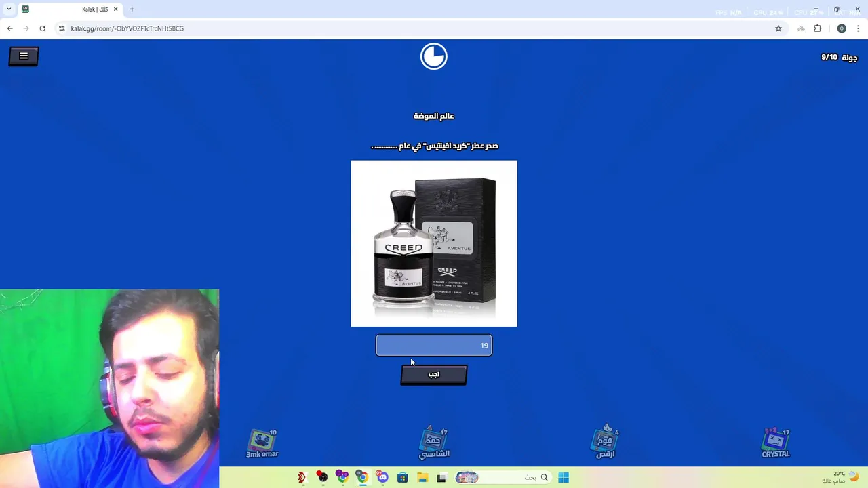Click the اجب submit button
The height and width of the screenshot is (488, 868).
tap(434, 375)
